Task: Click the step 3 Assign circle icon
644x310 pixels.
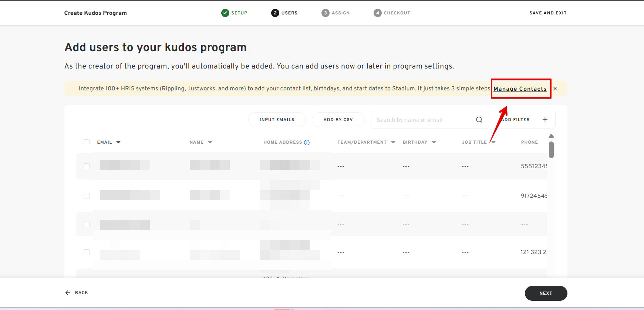Action: [x=325, y=13]
